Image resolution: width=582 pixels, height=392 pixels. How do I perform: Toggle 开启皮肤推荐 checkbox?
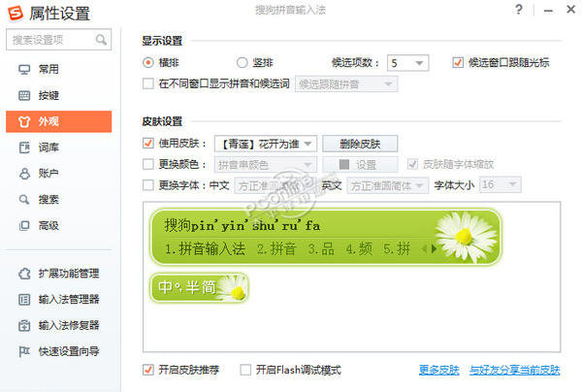tap(148, 370)
